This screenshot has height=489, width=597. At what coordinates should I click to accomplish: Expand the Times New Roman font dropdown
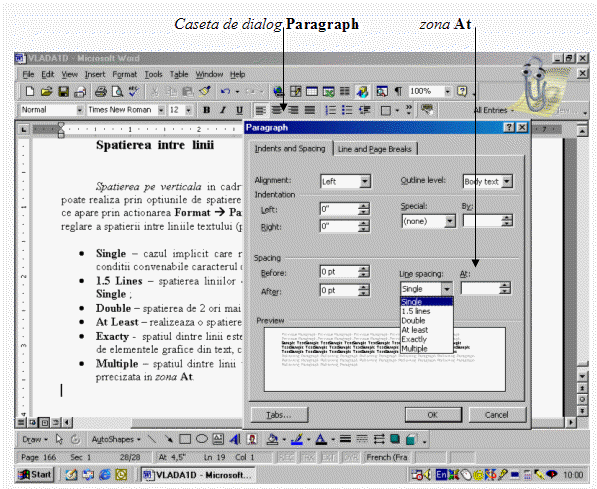(161, 110)
